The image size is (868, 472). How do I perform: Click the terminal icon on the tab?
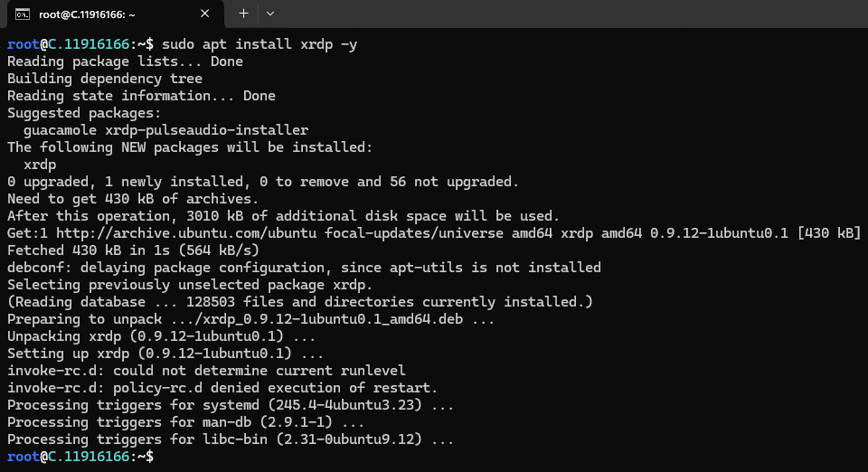click(23, 14)
